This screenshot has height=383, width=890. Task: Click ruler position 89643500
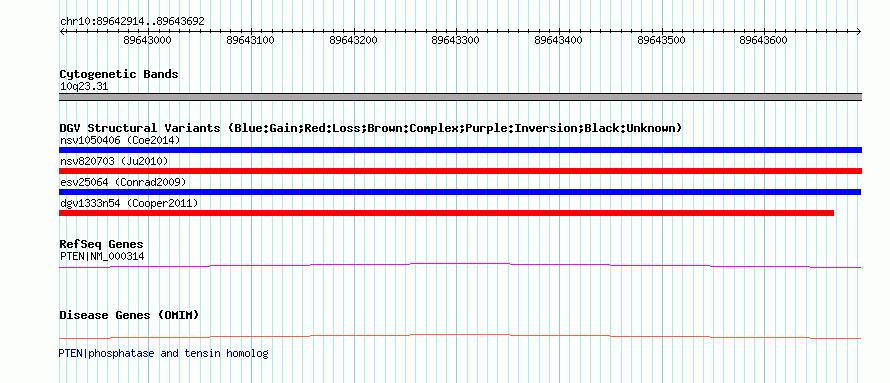click(x=662, y=40)
